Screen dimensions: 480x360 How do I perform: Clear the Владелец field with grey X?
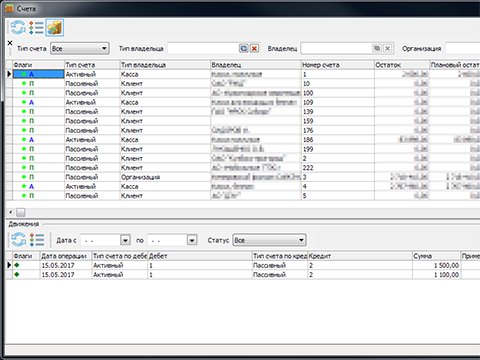click(x=387, y=49)
